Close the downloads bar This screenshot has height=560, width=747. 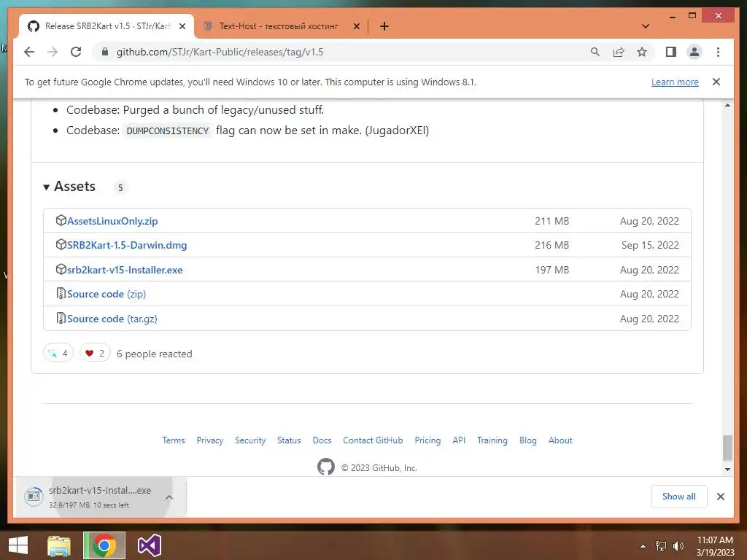[720, 497]
